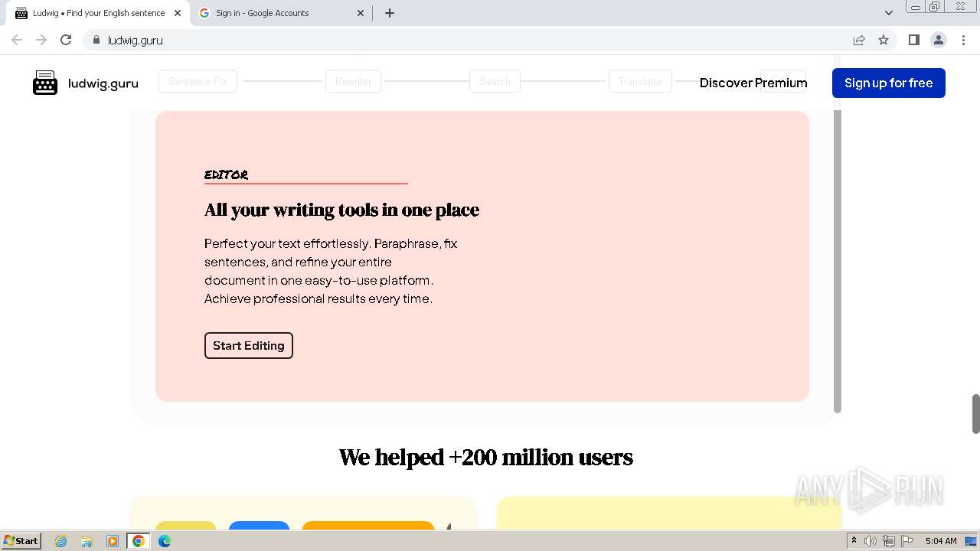Bookmark this page with the star

884,40
